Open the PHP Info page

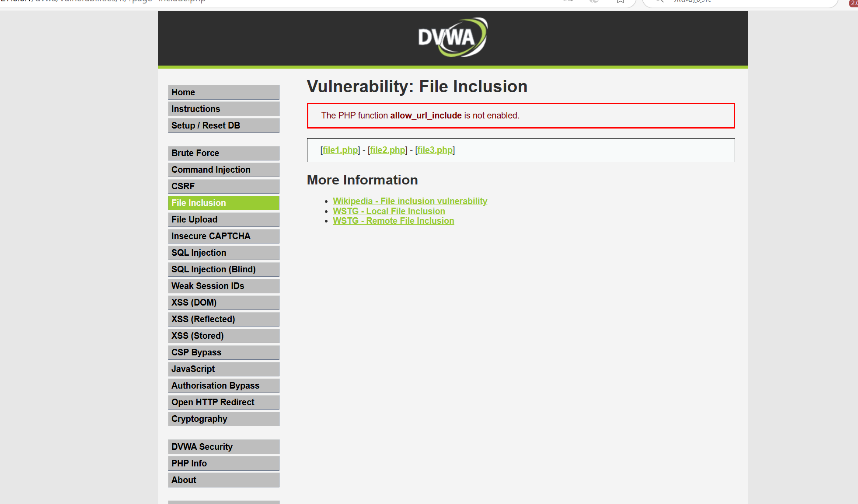coord(223,463)
